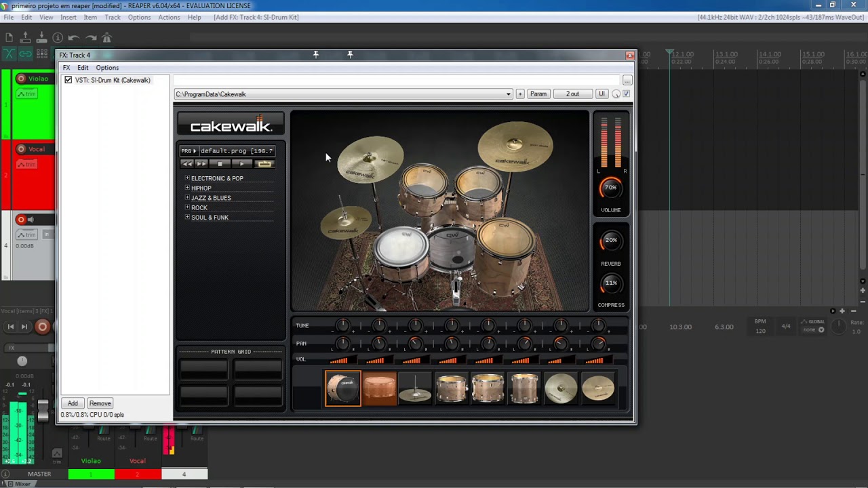Disarm record on track 4
The image size is (868, 488).
point(21,220)
